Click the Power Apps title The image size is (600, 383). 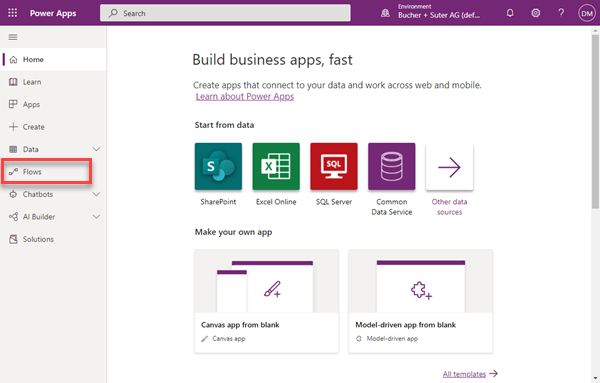tap(53, 13)
